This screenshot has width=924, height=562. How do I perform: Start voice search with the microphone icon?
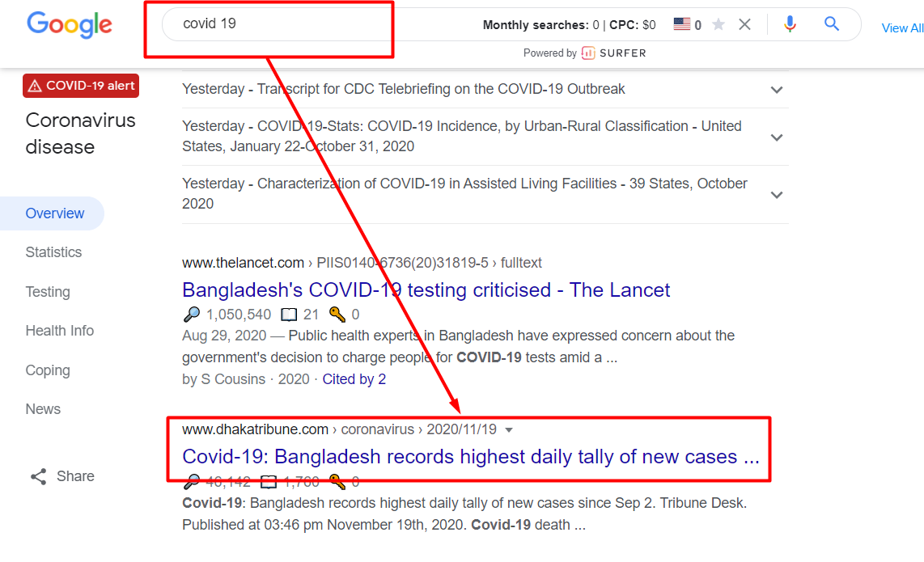click(790, 24)
